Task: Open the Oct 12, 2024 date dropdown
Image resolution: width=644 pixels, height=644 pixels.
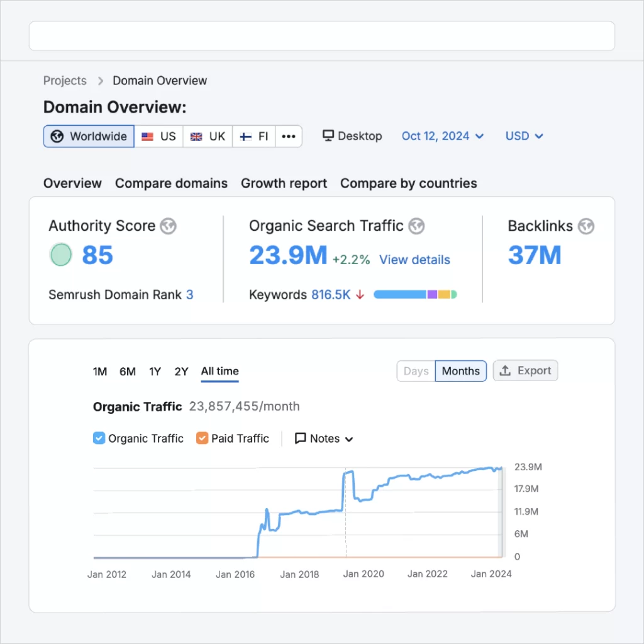Action: [x=443, y=136]
